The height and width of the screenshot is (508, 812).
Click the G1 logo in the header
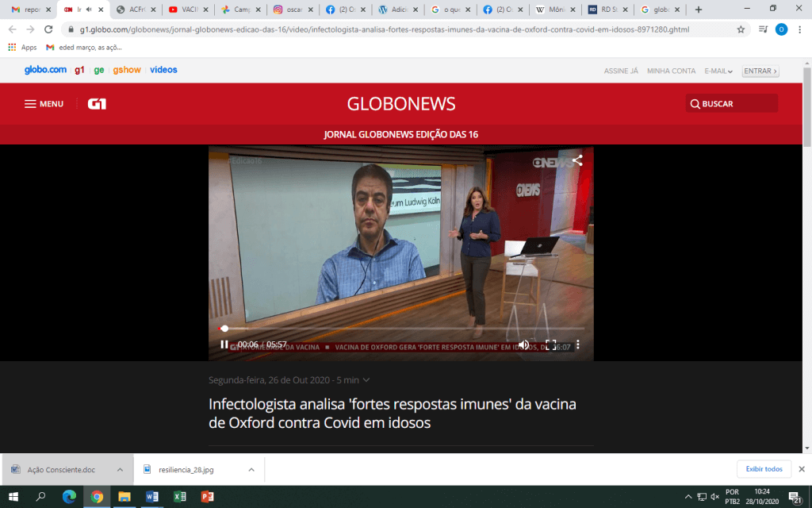[97, 104]
